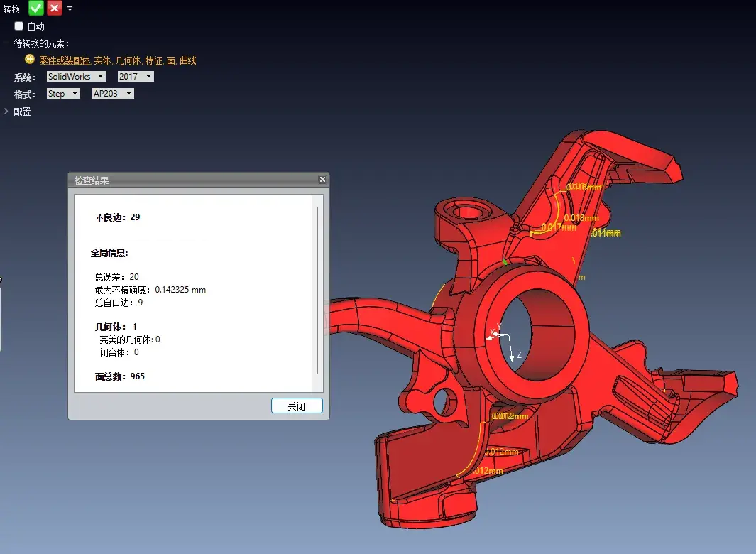
Task: Open the 2017 version dropdown
Action: coord(135,76)
